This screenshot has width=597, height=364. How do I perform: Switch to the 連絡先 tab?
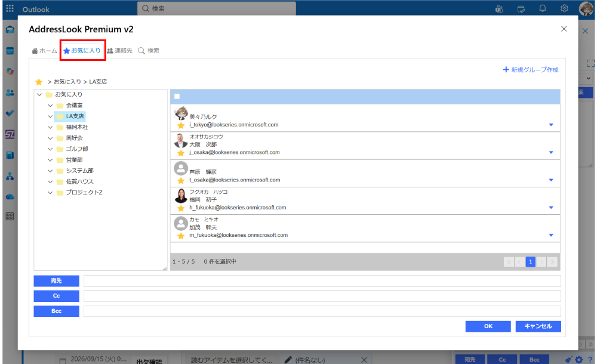pos(119,51)
